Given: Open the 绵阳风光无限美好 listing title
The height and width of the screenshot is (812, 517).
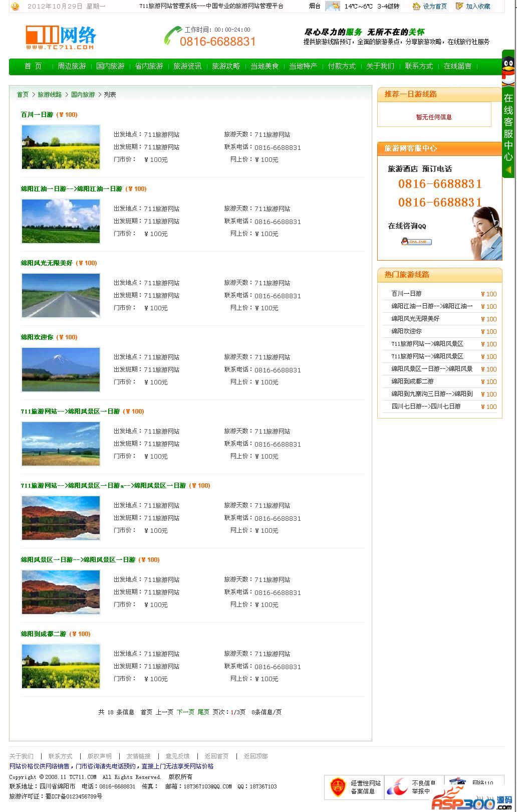Looking at the screenshot, I should point(47,263).
